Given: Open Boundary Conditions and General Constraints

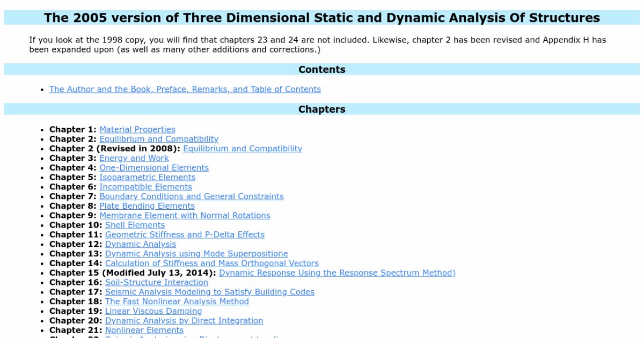Looking at the screenshot, I should 191,196.
